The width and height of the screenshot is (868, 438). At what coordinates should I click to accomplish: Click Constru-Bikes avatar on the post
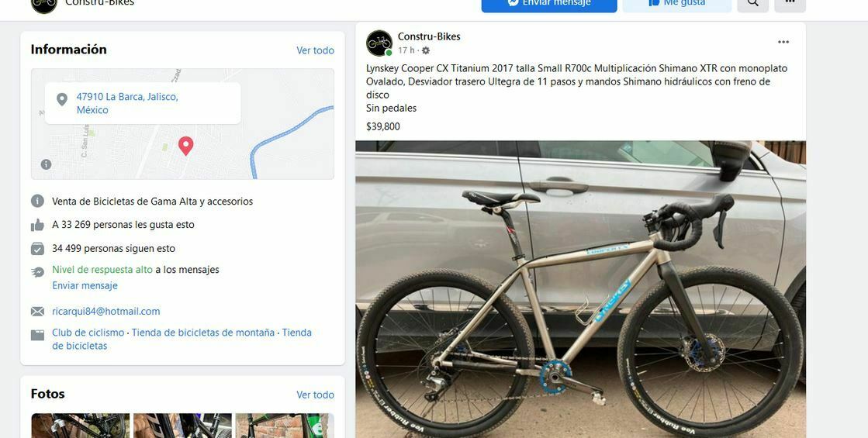pos(379,43)
